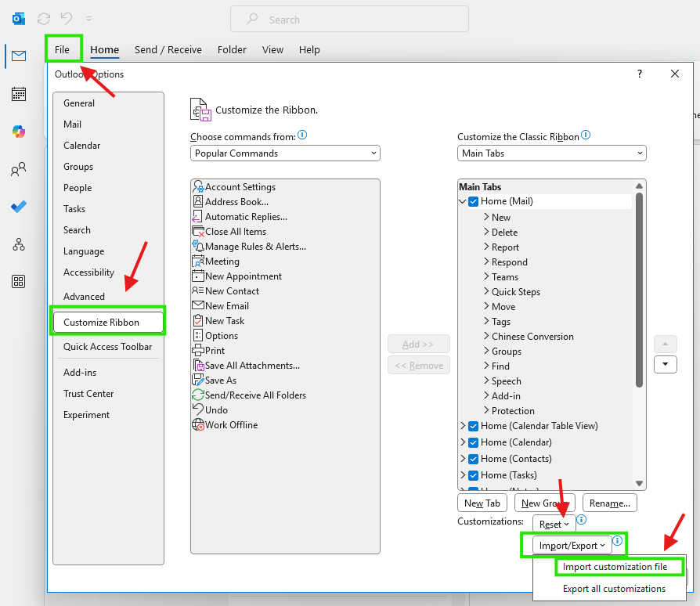The height and width of the screenshot is (606, 700).
Task: Expand the Home (Contacts) node
Action: point(463,459)
